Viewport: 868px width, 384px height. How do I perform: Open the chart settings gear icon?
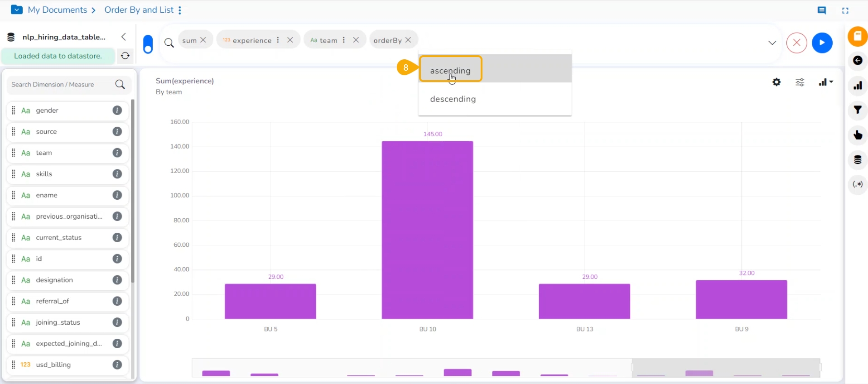776,82
